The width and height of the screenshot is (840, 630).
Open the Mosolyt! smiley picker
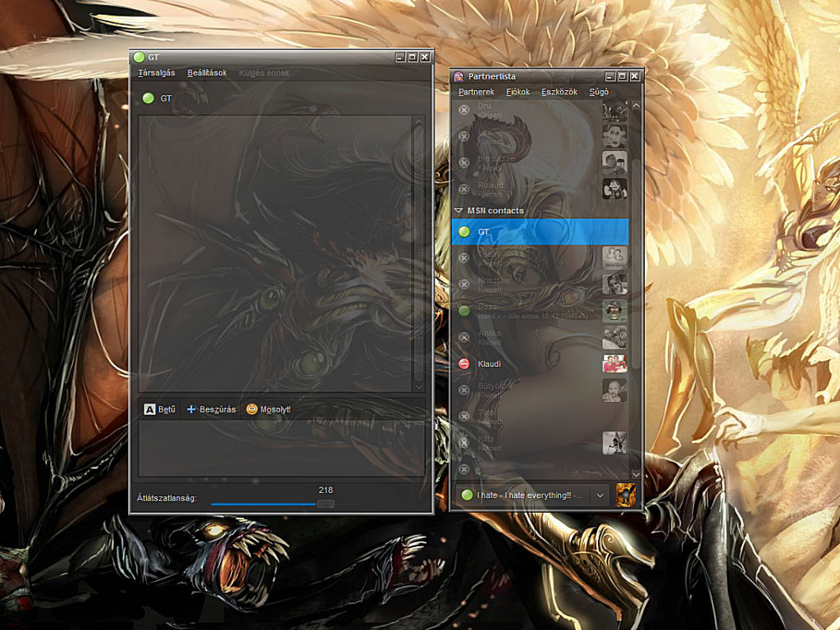click(x=268, y=409)
